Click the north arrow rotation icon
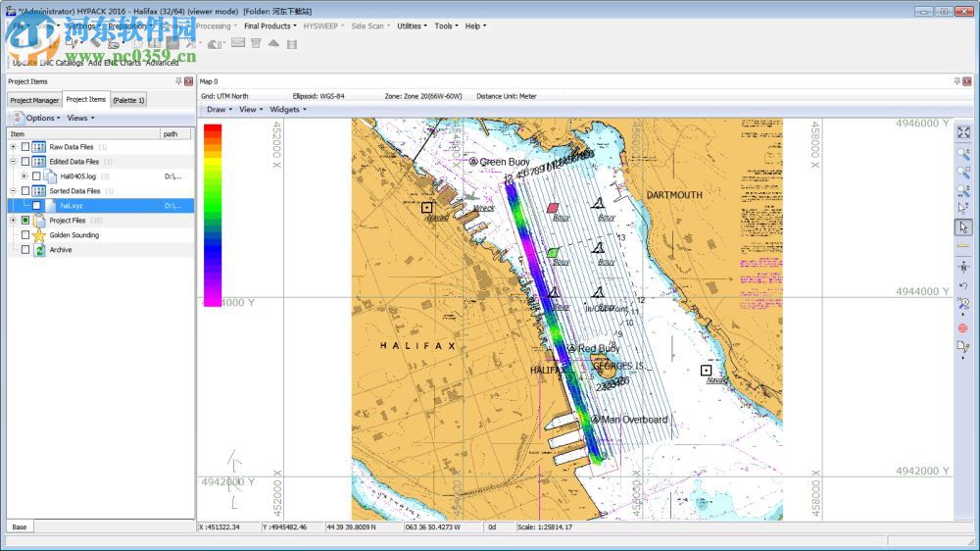The image size is (980, 551). [x=963, y=266]
